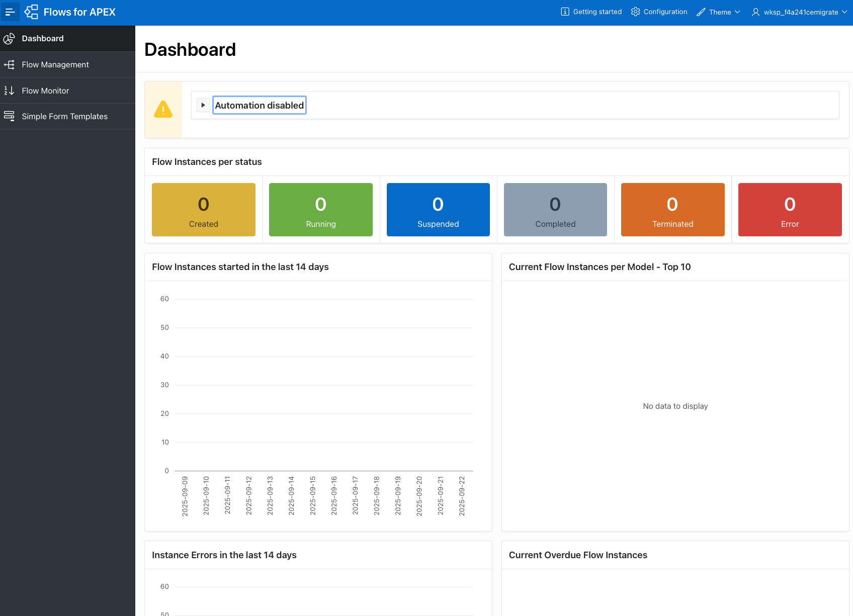Open Simple Form Templates in sidebar
Screen dimensions: 853x616
(67, 116)
